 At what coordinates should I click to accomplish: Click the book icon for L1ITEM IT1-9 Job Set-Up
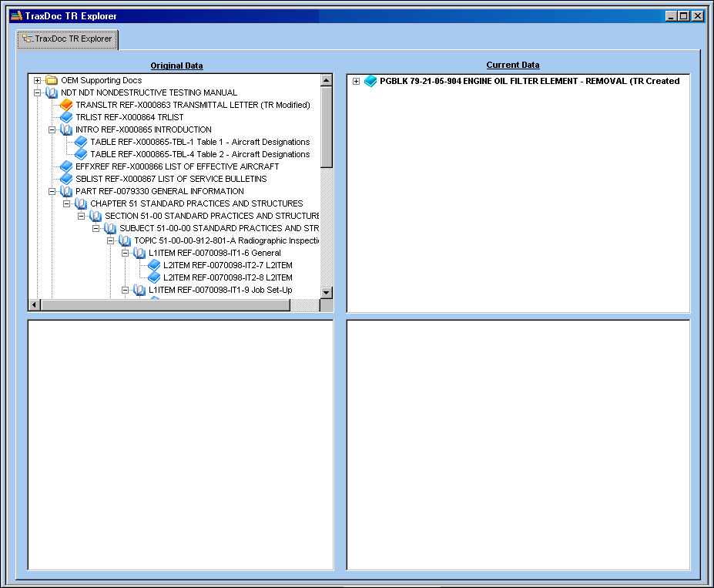click(139, 290)
